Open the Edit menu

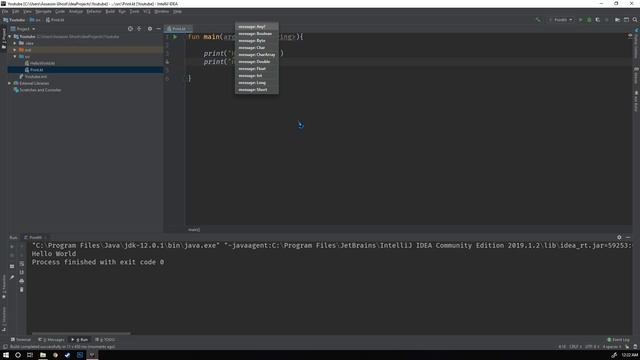click(x=16, y=11)
